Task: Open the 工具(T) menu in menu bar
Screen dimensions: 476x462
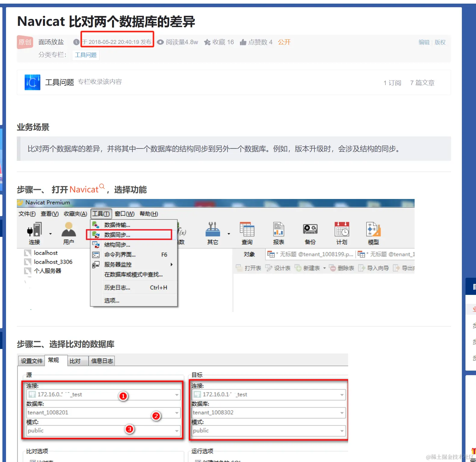Action: pos(101,214)
